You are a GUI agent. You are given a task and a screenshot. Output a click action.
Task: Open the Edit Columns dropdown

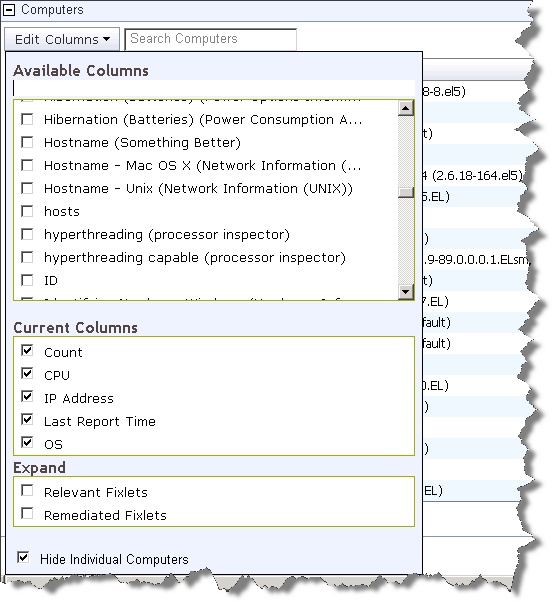[62, 39]
